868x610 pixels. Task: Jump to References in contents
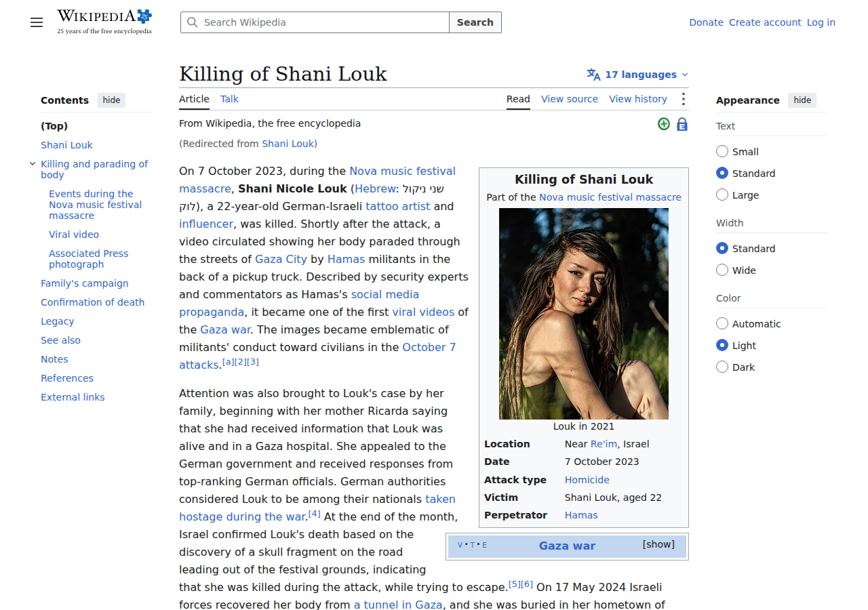click(x=67, y=378)
